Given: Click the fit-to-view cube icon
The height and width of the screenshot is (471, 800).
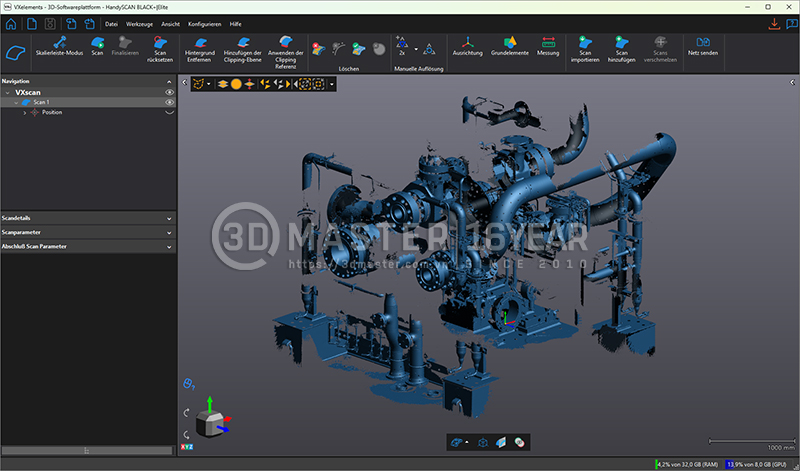Looking at the screenshot, I should tap(483, 442).
